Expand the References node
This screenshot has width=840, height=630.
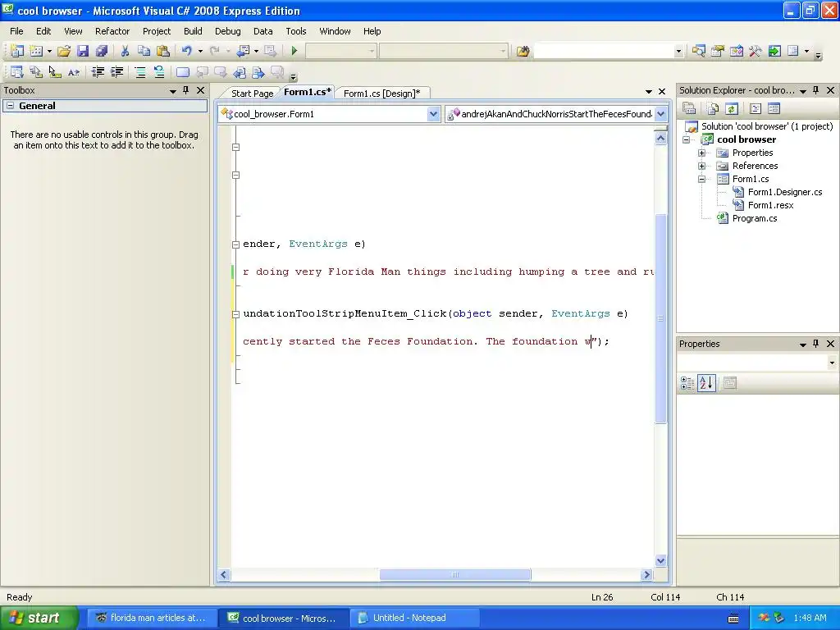click(x=702, y=166)
